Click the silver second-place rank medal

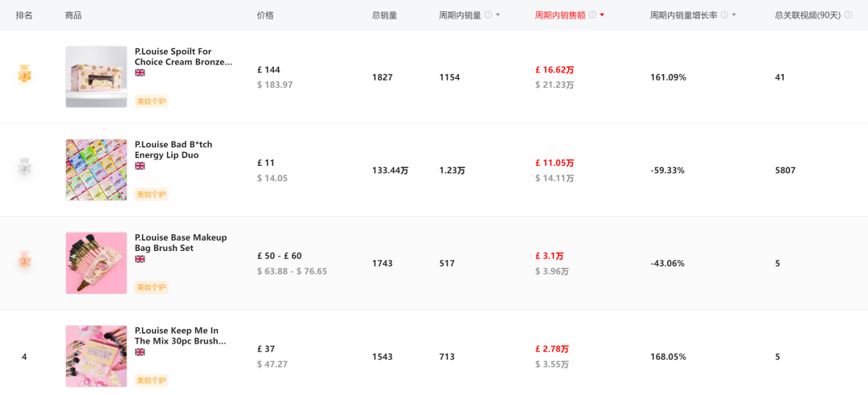click(24, 167)
